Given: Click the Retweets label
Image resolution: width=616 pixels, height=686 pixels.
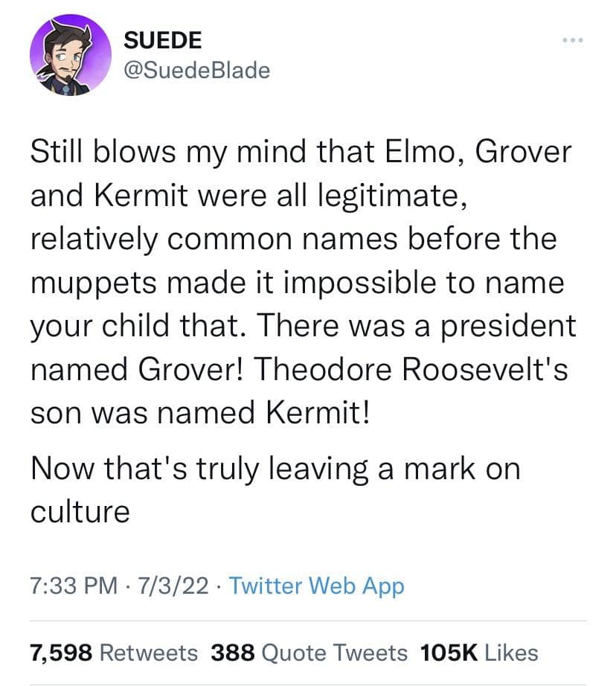Looking at the screenshot, I should (149, 653).
